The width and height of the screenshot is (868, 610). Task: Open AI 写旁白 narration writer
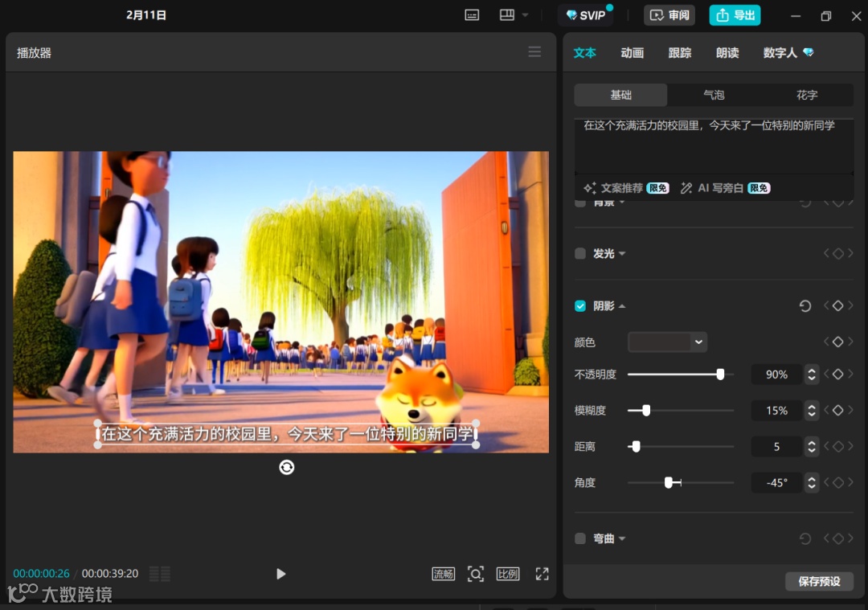click(x=725, y=188)
